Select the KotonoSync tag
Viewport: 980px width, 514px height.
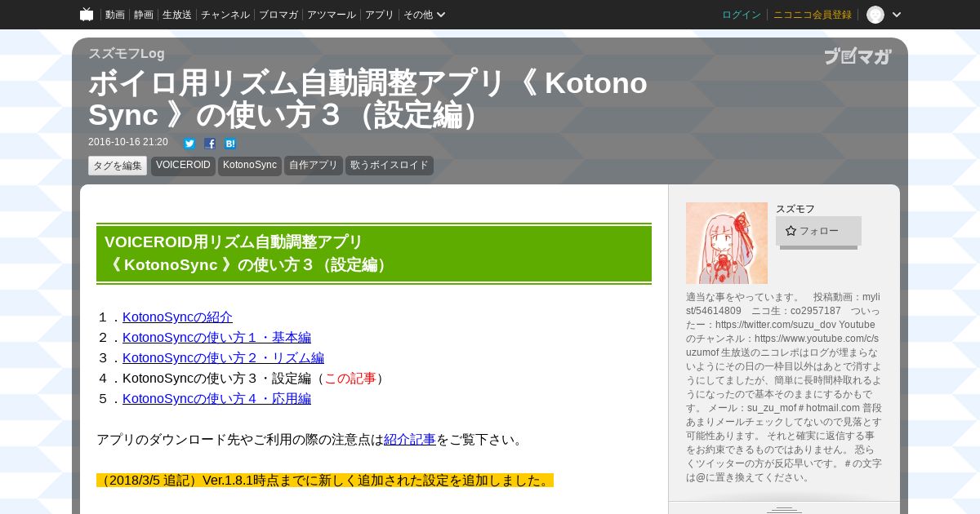[x=250, y=166]
